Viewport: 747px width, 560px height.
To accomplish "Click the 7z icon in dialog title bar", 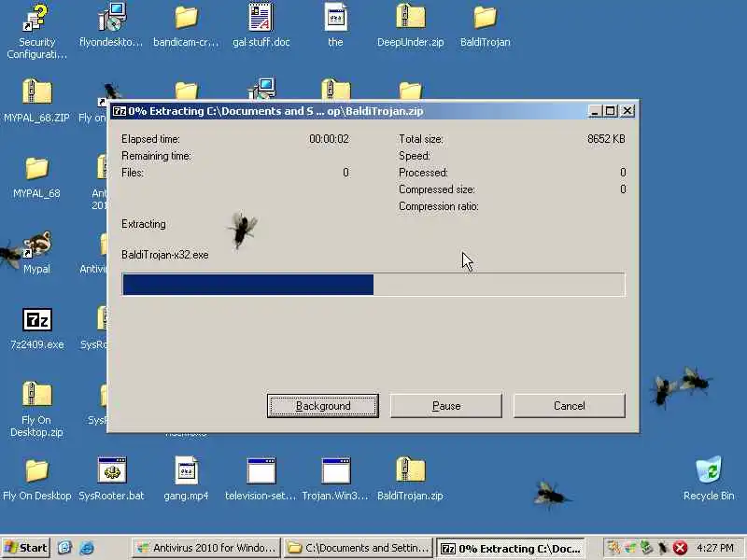I will 120,111.
